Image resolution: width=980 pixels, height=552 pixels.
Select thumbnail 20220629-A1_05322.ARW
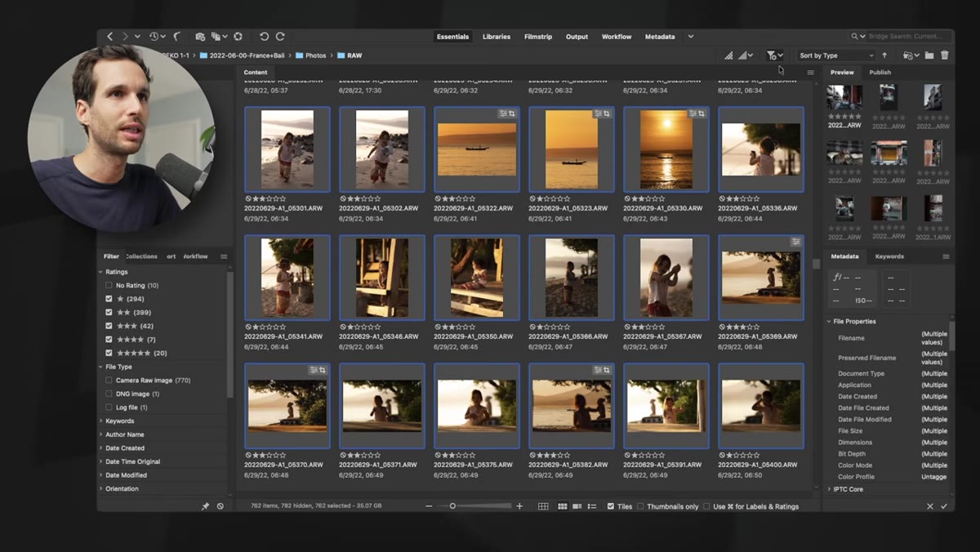coord(477,150)
